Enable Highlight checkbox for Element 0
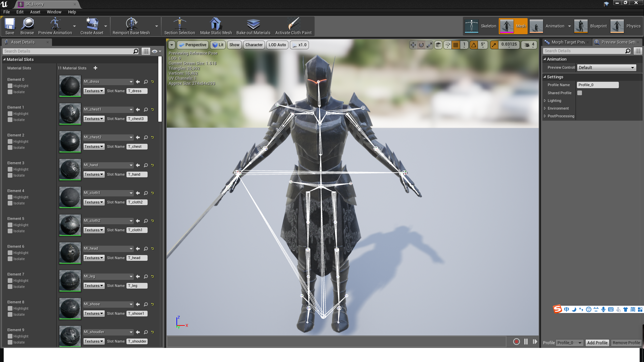Viewport: 644px width, 362px height. pos(10,86)
